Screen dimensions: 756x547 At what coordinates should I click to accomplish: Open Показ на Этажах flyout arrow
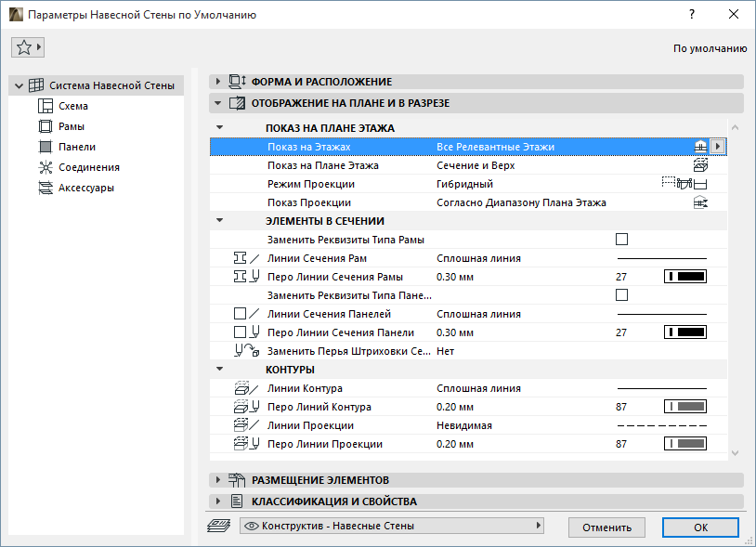(x=718, y=147)
